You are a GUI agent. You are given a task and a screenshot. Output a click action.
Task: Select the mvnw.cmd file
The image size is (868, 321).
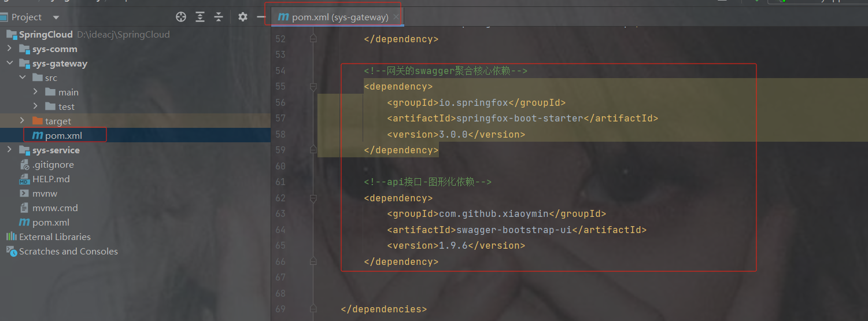coord(135,208)
